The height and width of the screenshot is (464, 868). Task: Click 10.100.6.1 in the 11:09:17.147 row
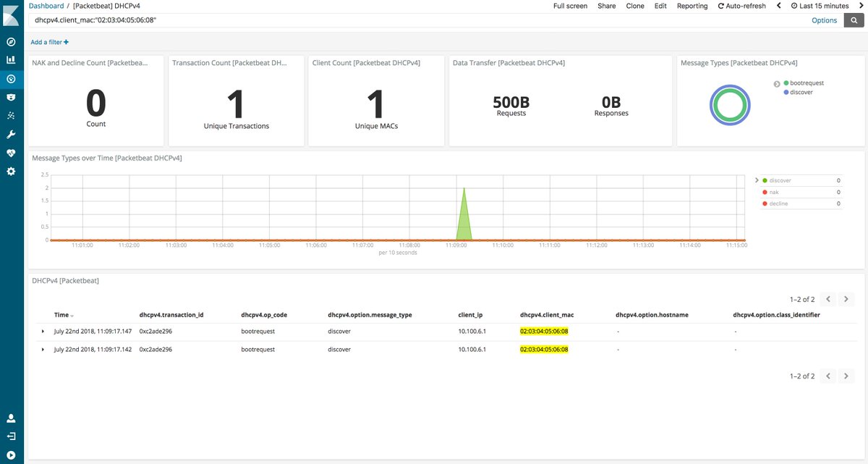point(472,331)
